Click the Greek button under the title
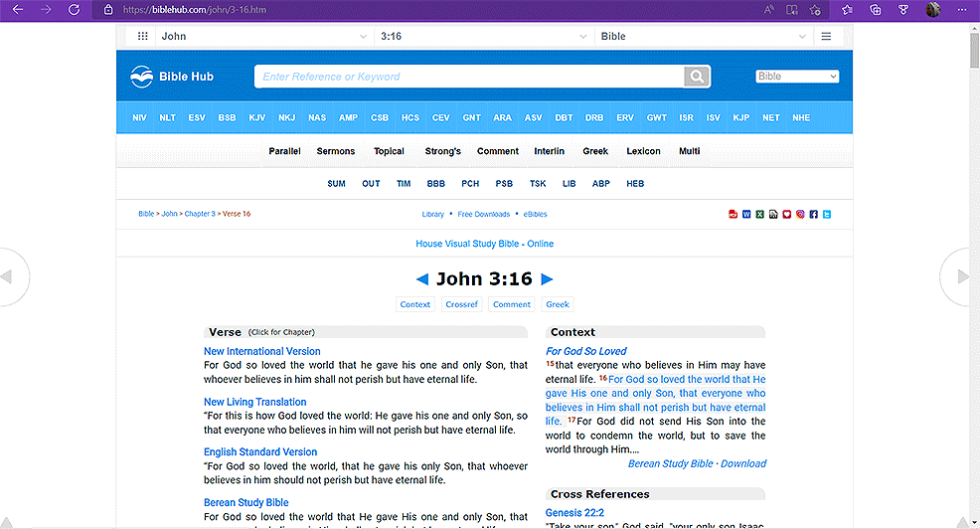The image size is (980, 529). [558, 304]
